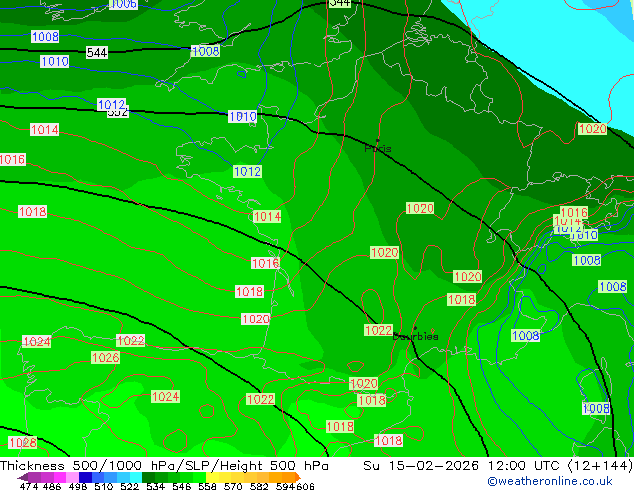Click the Bourbies city label
Screen dimensions: 634x490
click(415, 336)
